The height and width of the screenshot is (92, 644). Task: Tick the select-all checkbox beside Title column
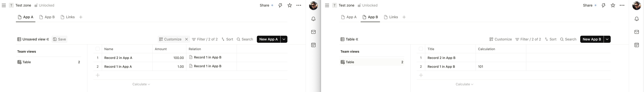click(x=421, y=49)
